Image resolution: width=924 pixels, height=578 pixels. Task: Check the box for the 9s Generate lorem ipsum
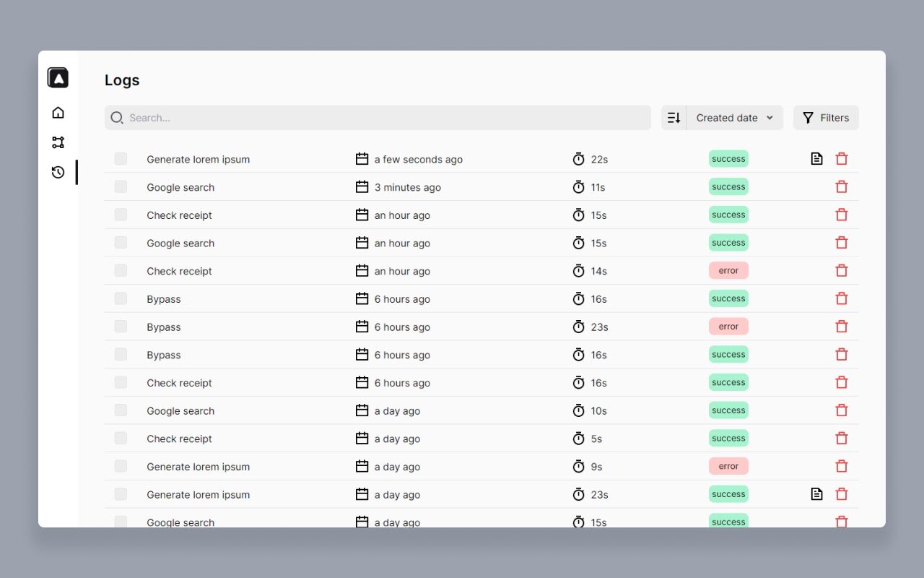click(121, 466)
